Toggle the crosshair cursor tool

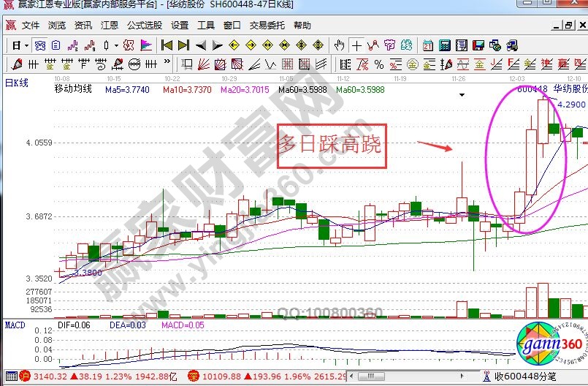pos(356,45)
